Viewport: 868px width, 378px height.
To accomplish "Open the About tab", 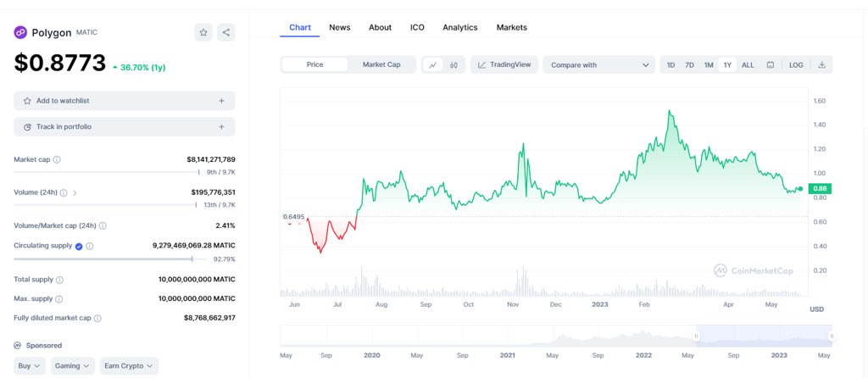I will [x=381, y=27].
